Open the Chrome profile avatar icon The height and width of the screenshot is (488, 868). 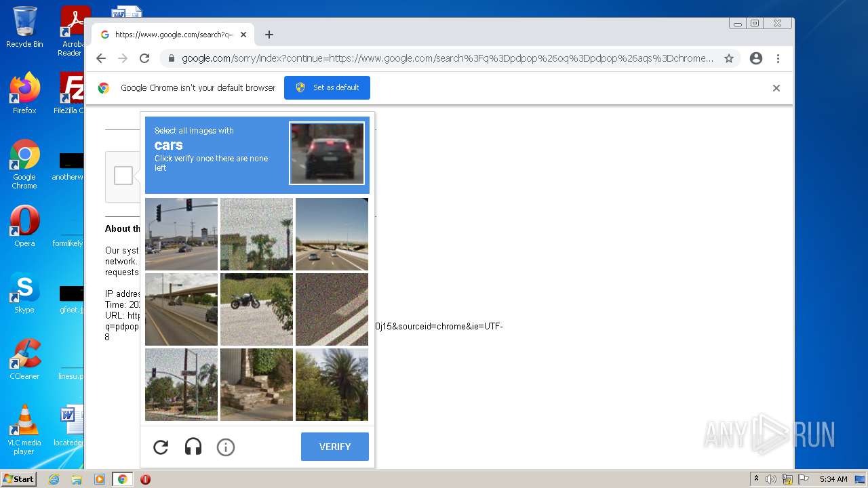click(x=756, y=58)
